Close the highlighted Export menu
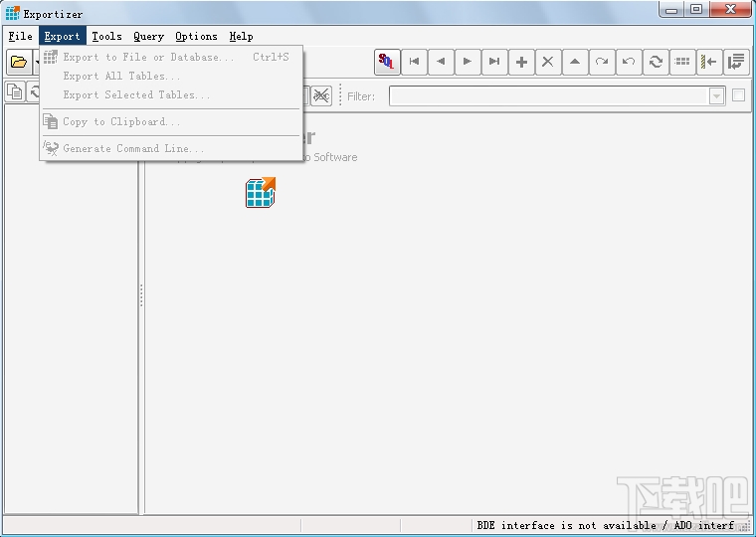756x537 pixels. click(63, 36)
